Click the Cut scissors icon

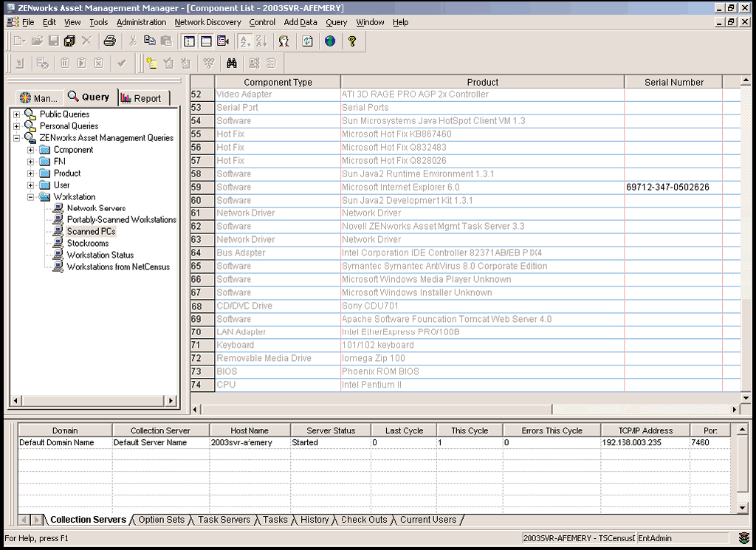tap(133, 41)
